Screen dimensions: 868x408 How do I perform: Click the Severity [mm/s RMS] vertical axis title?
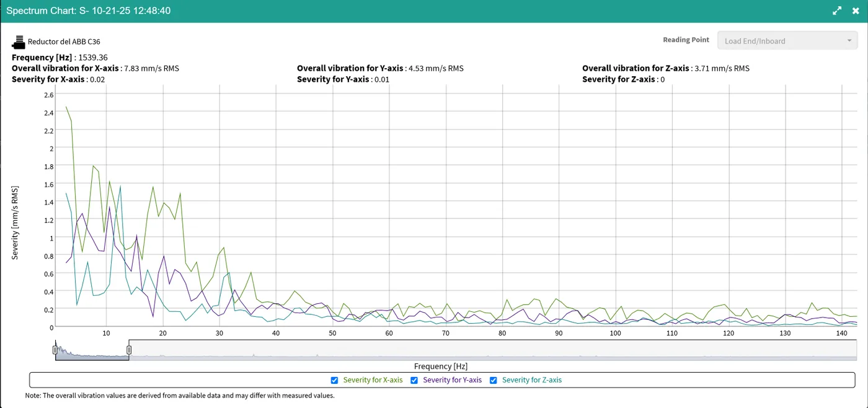click(x=15, y=222)
